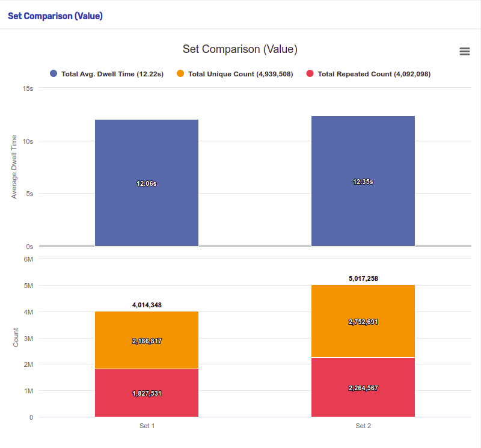
Task: Toggle the red Repeated Count legend marker
Action: tap(310, 73)
